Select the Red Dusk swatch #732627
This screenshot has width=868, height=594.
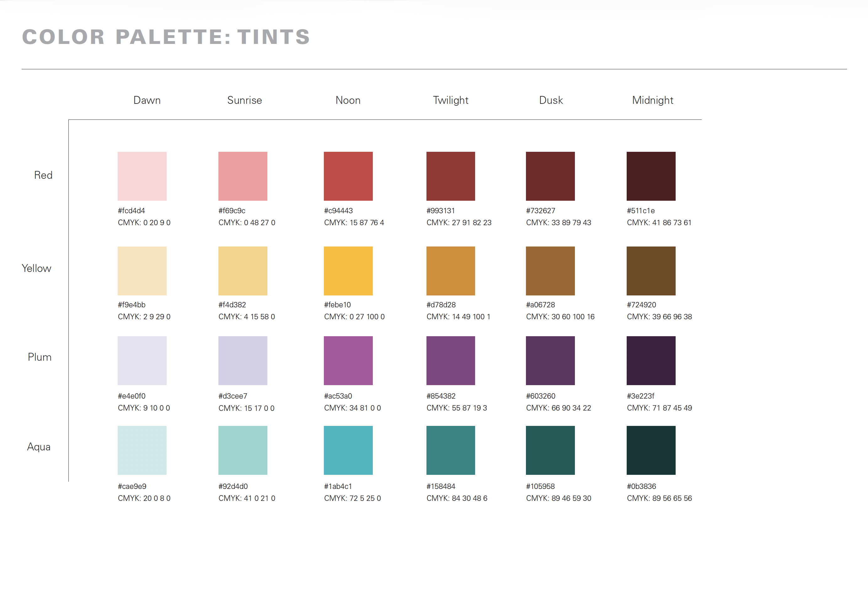click(x=550, y=176)
